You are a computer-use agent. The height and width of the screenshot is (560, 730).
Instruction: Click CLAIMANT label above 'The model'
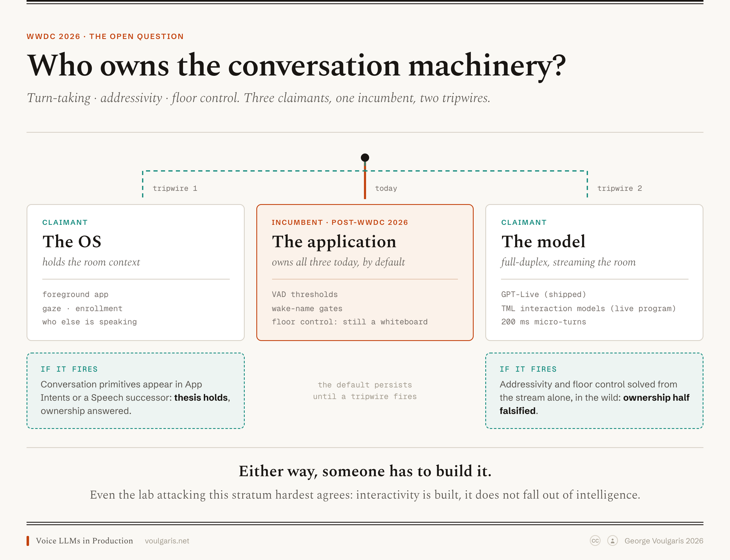(524, 222)
